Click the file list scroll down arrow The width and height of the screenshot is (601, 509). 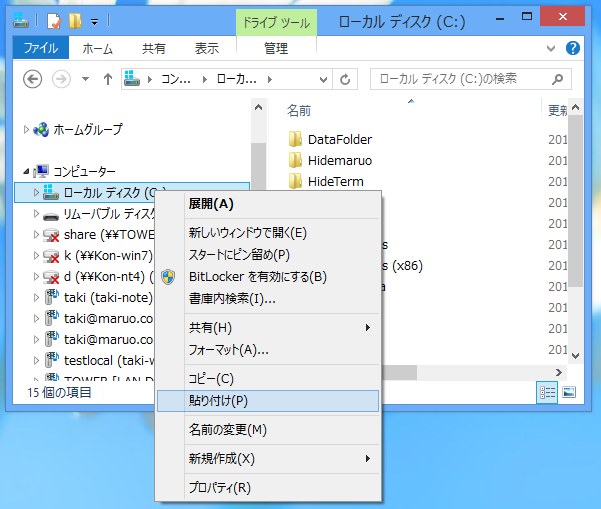(x=575, y=356)
